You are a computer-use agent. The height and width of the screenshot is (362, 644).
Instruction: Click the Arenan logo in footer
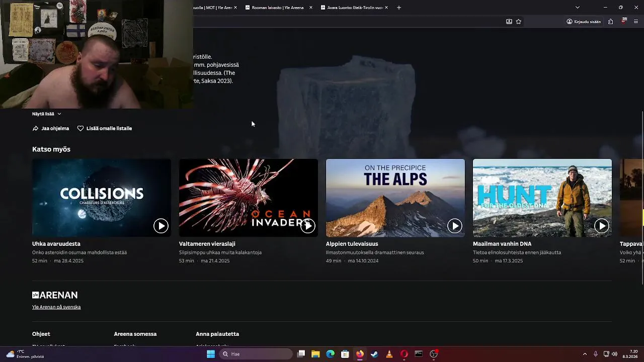pos(55,295)
